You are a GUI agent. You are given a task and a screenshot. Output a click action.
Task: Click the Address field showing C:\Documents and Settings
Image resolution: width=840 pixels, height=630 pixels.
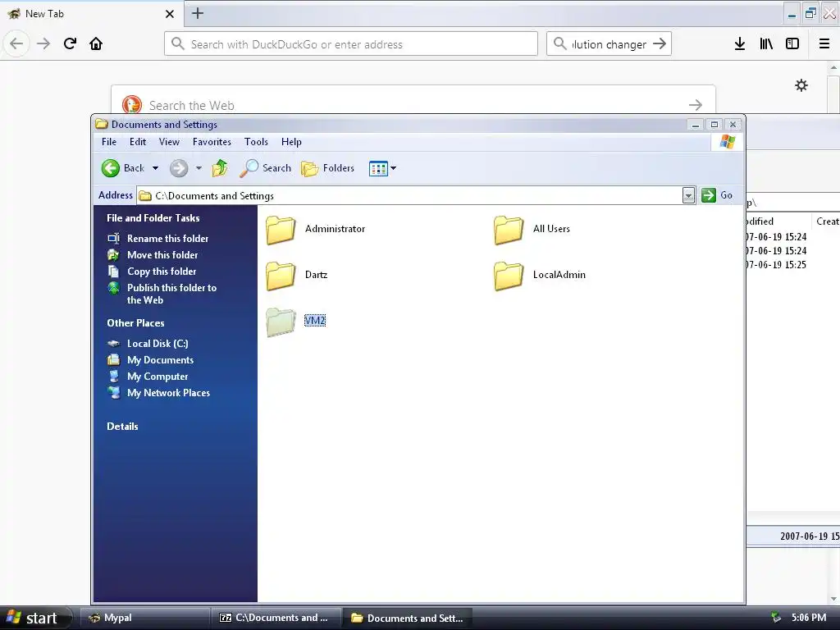coord(410,195)
